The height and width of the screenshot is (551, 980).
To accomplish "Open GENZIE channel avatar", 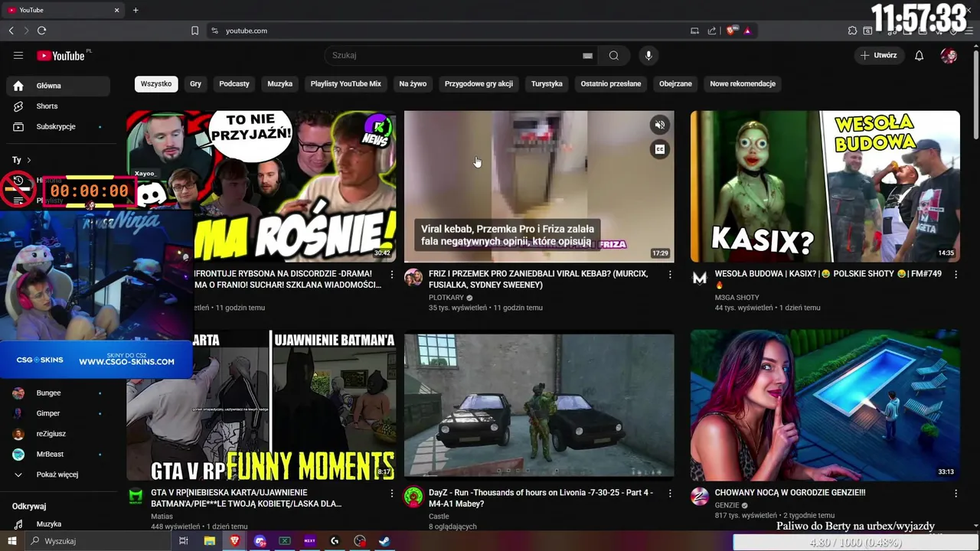I will [700, 497].
